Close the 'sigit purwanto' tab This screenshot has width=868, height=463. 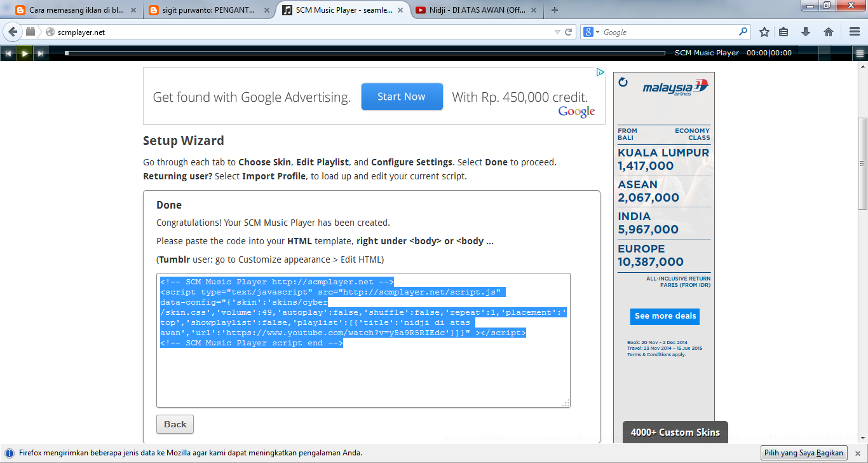266,10
